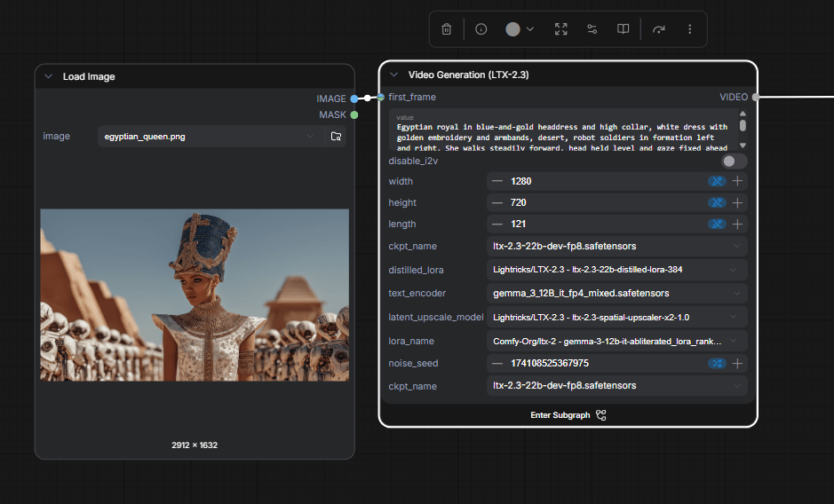This screenshot has width=834, height=504.
Task: Expand the latent_upscale_model dropdown
Action: click(x=616, y=317)
